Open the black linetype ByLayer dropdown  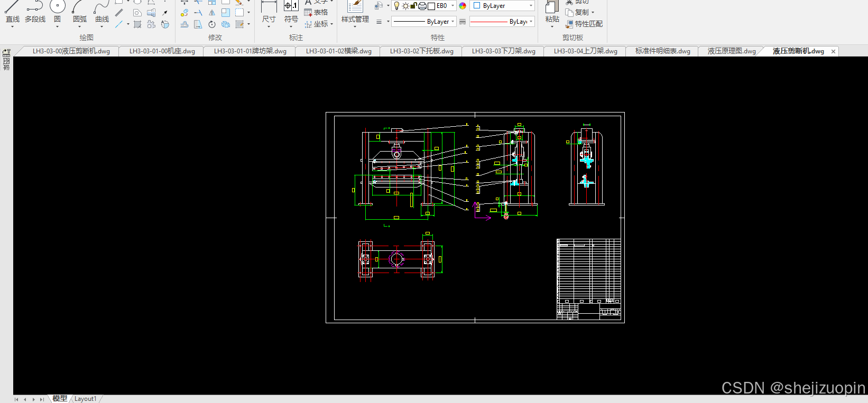453,22
